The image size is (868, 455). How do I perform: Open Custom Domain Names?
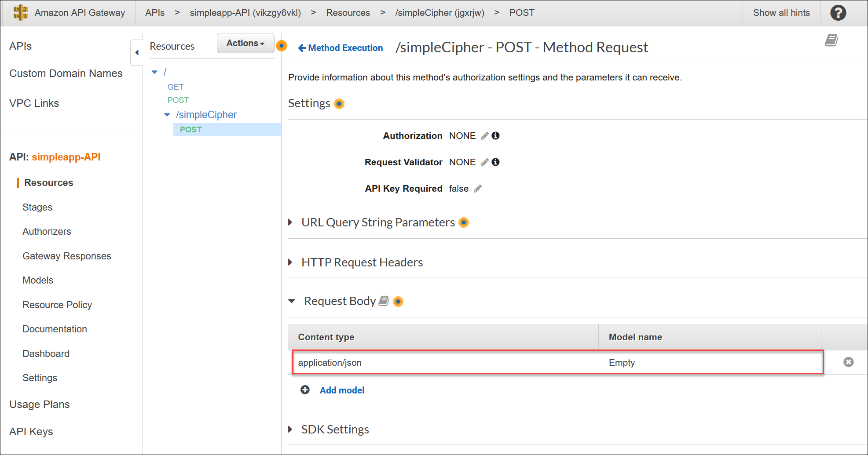click(66, 73)
